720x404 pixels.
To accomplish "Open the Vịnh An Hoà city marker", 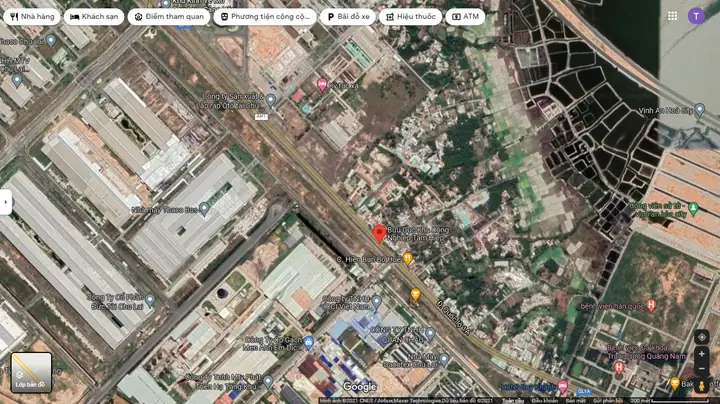I will 699,110.
